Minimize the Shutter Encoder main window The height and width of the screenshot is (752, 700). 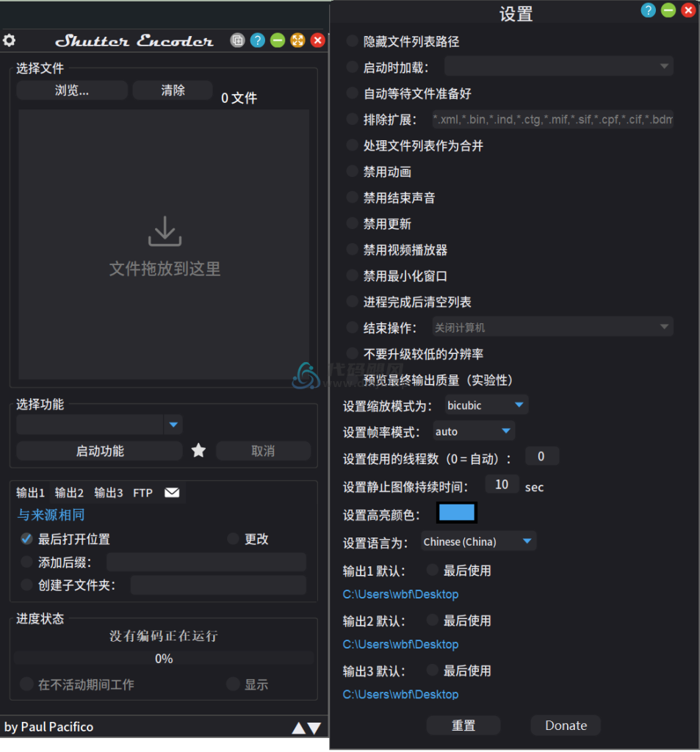tap(278, 40)
